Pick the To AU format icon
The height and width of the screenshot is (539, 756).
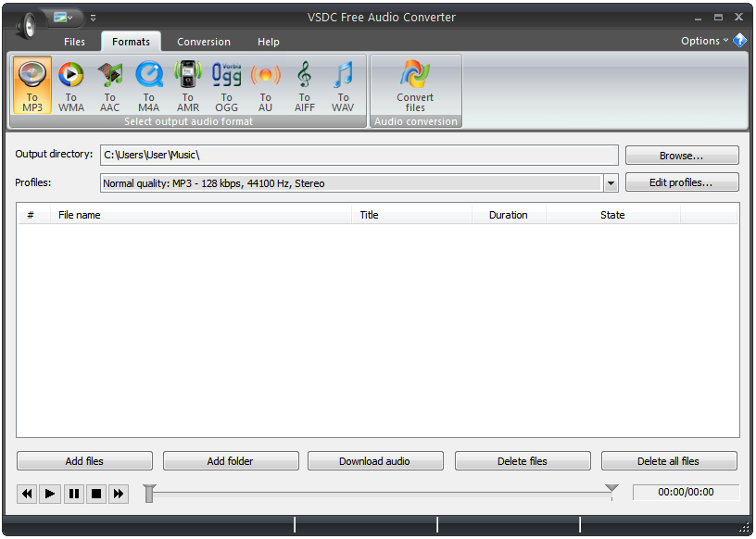point(265,86)
